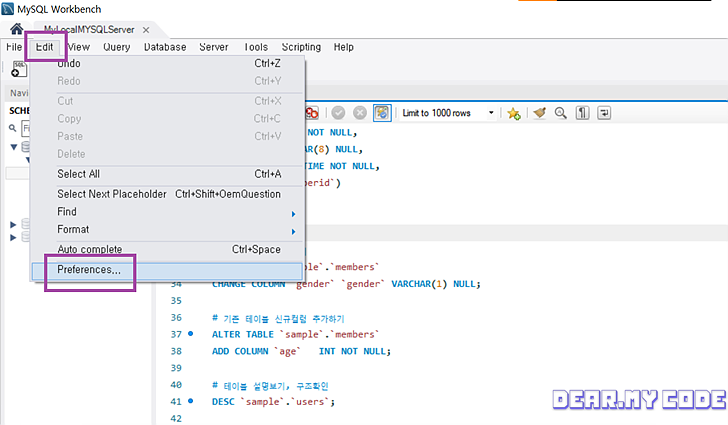Image resolution: width=728 pixels, height=425 pixels.
Task: Open the Query menu
Action: [117, 47]
